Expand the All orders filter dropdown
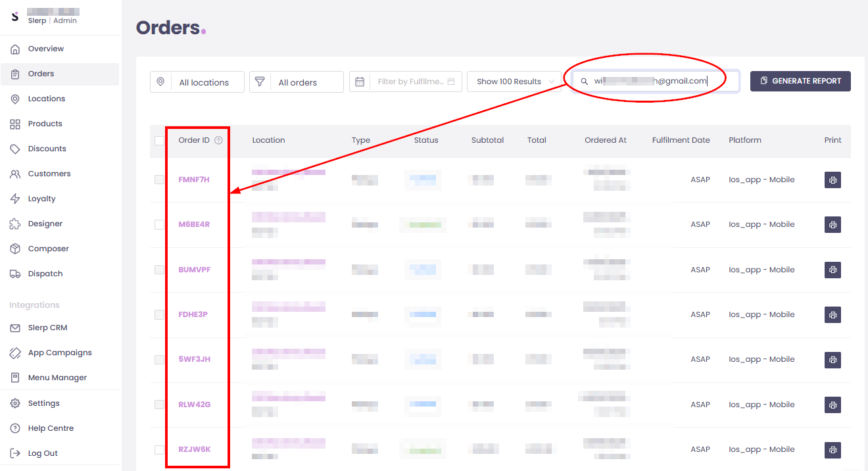 coord(304,82)
